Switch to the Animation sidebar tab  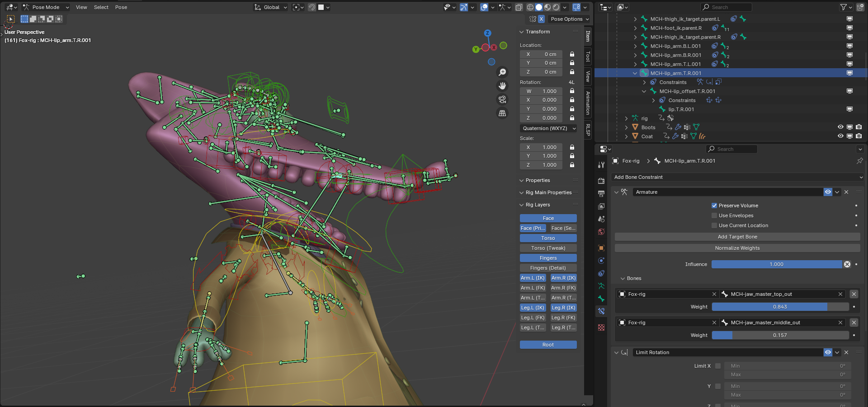coord(588,103)
